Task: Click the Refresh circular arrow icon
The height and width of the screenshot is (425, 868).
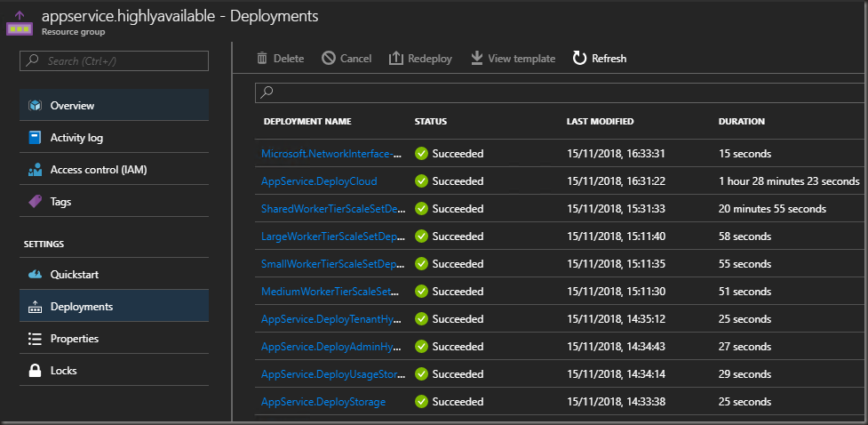Action: point(579,59)
